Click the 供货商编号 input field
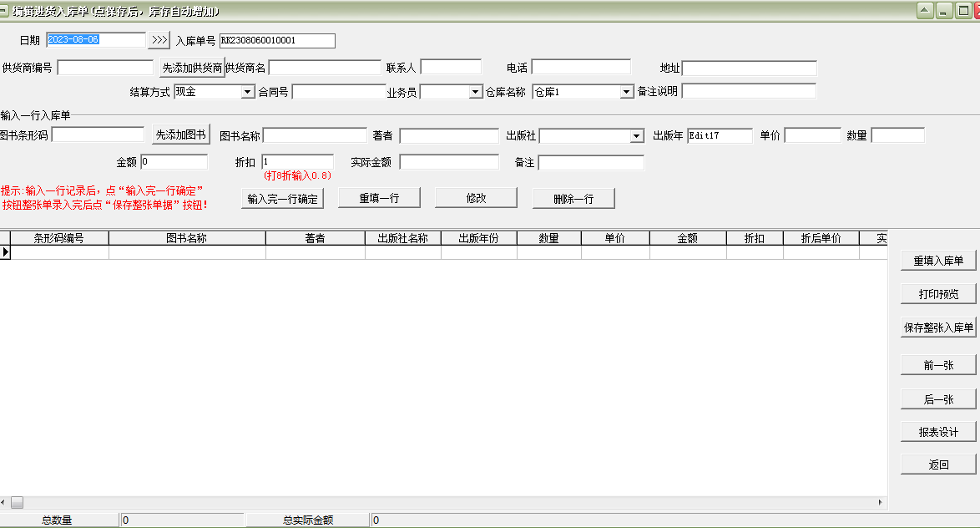This screenshot has width=980, height=528. click(105, 68)
